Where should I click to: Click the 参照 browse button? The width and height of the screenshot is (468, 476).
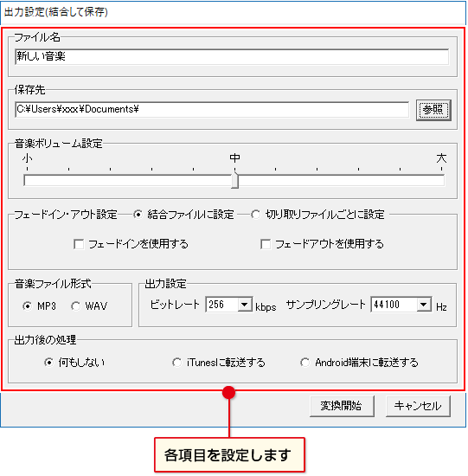(433, 110)
